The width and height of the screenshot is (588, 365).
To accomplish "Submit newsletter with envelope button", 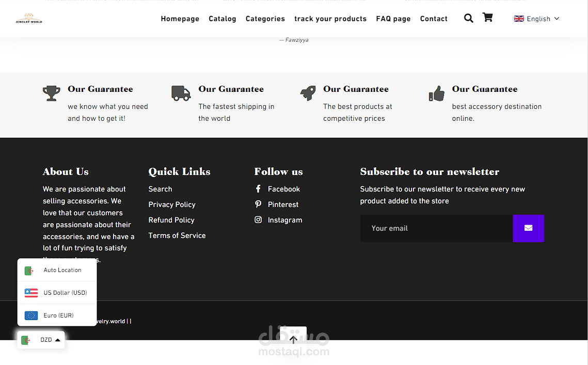I will coord(528,228).
